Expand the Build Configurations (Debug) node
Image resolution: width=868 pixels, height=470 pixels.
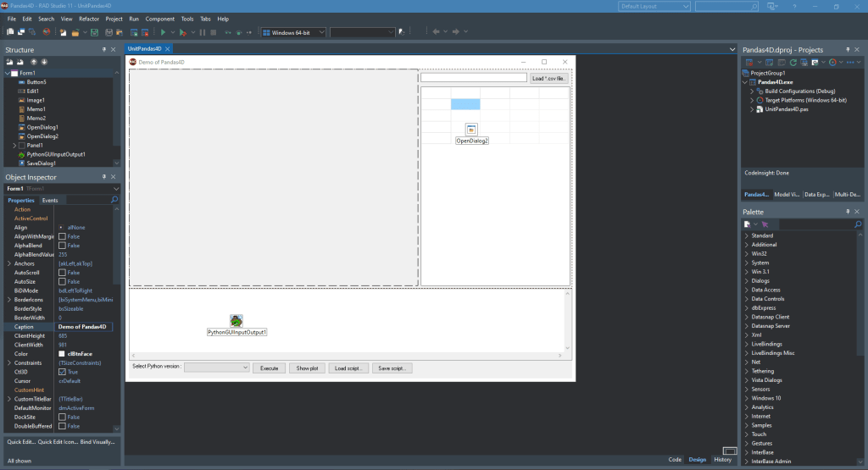pos(752,91)
